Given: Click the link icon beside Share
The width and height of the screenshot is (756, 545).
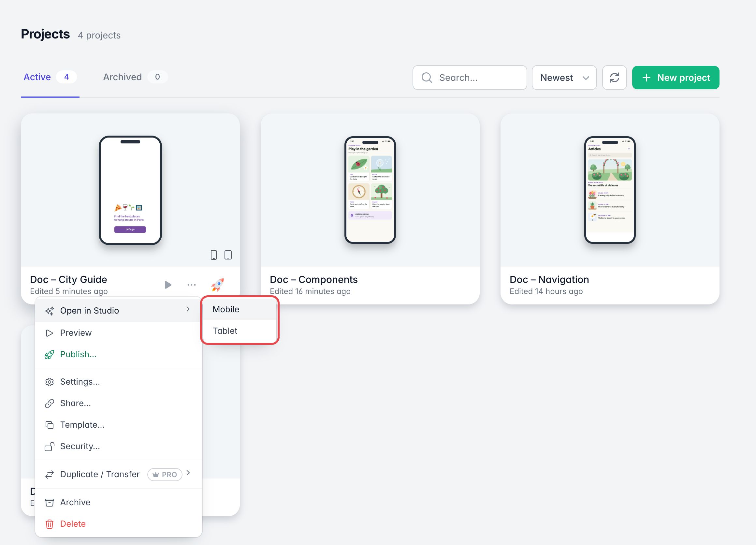Looking at the screenshot, I should (x=49, y=403).
